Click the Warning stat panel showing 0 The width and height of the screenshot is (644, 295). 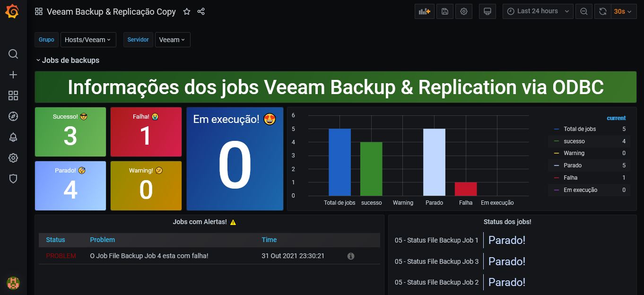(146, 186)
